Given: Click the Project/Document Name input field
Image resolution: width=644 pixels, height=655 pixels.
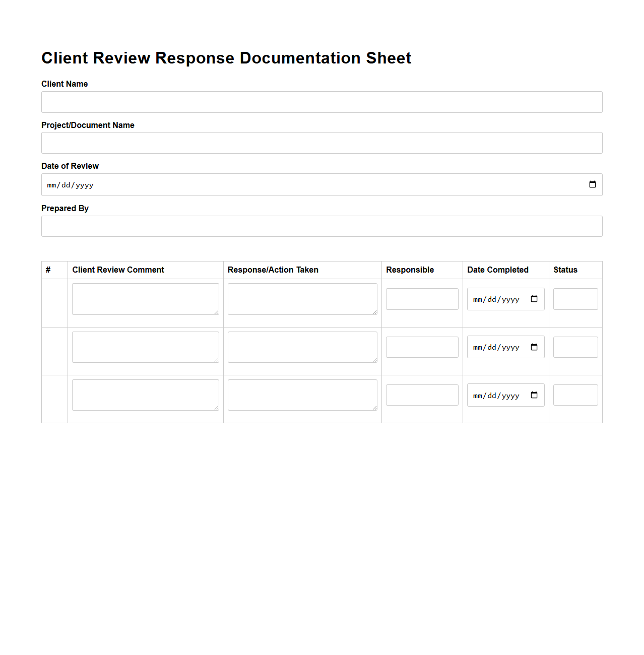Looking at the screenshot, I should 321,143.
